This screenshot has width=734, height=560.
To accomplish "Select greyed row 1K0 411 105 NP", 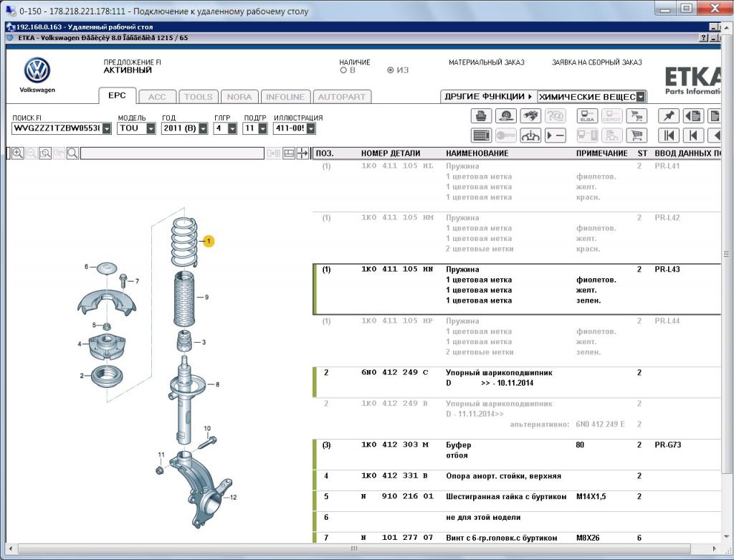I will click(x=517, y=341).
